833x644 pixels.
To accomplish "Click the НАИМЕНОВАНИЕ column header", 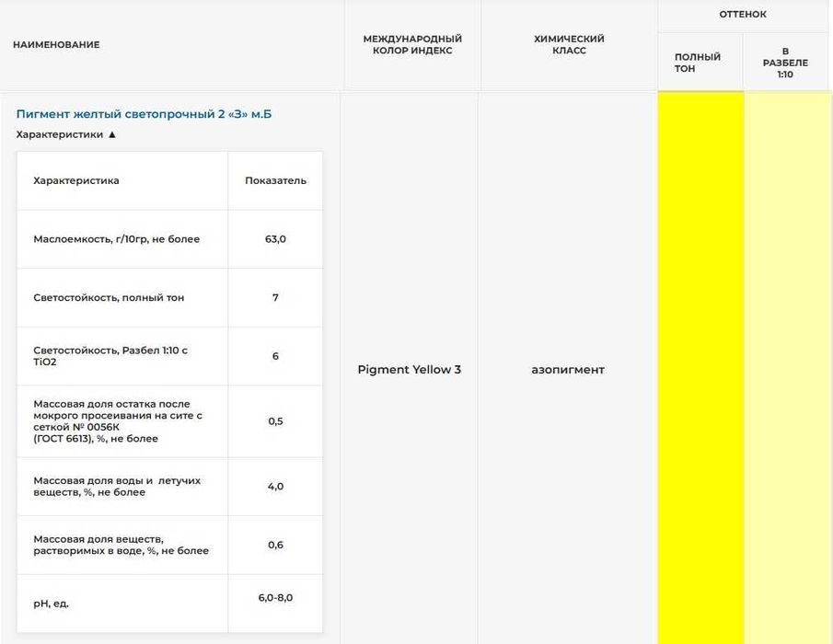I will (x=56, y=44).
